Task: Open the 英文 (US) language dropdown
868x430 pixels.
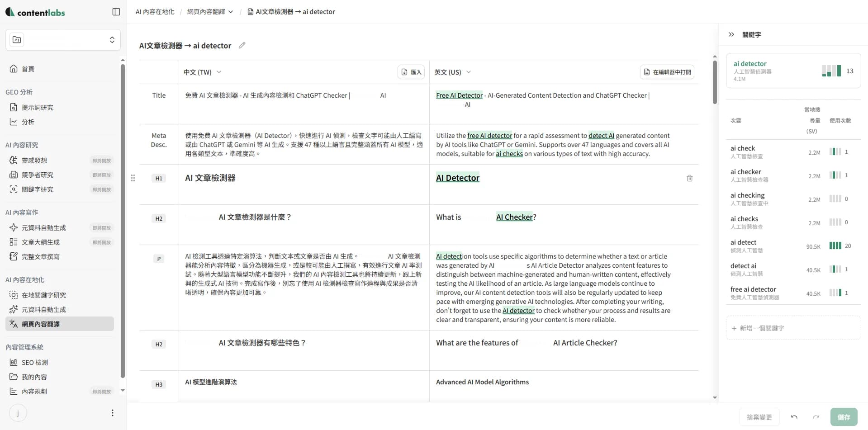Action: pyautogui.click(x=469, y=72)
